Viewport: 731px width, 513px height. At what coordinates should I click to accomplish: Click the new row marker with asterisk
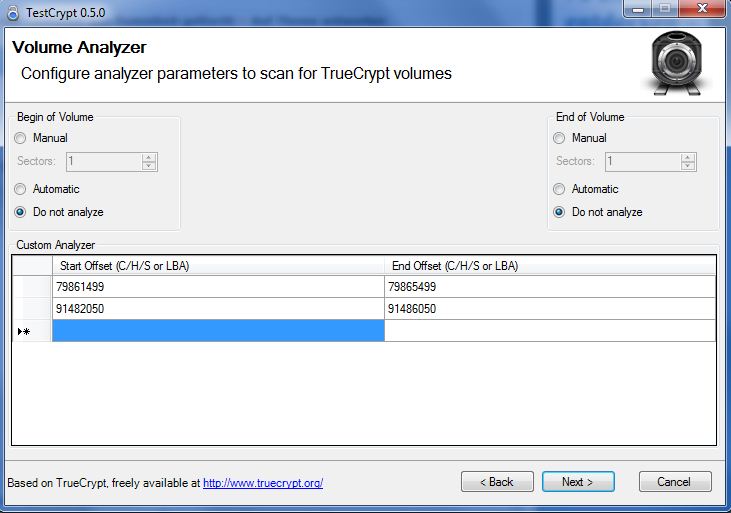point(32,331)
